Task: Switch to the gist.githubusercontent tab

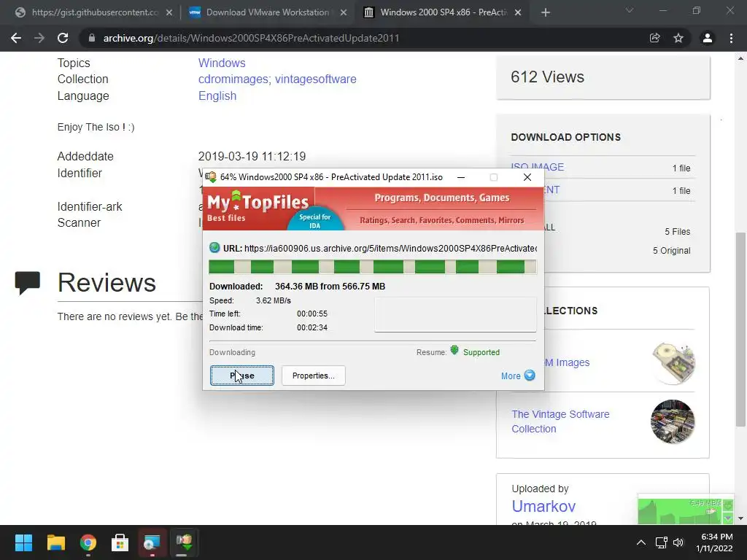Action: [x=94, y=12]
